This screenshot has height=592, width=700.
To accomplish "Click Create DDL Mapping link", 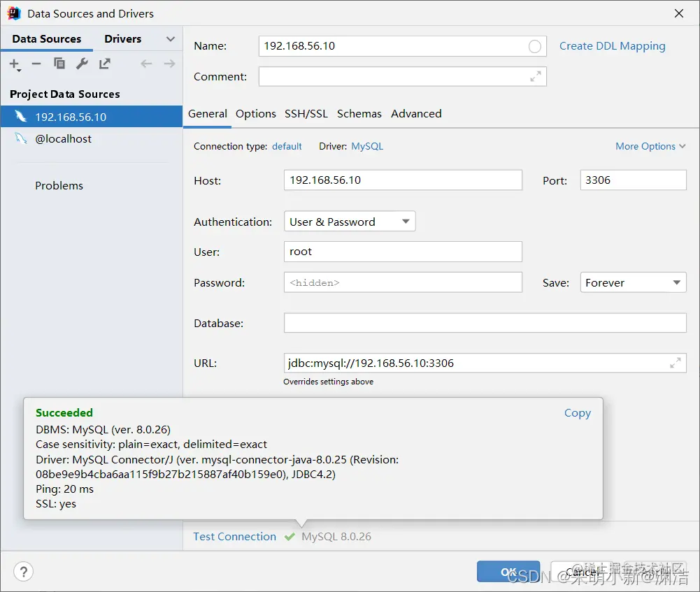I will pos(612,46).
